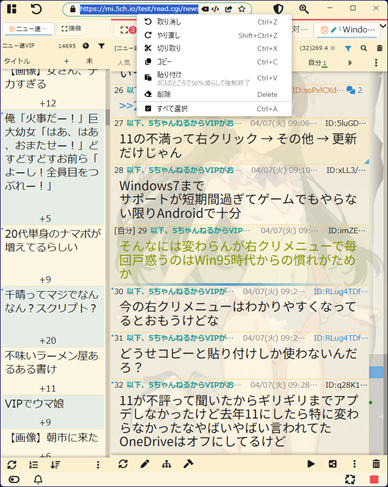Open the magnifier zoom icon at top

304,9
